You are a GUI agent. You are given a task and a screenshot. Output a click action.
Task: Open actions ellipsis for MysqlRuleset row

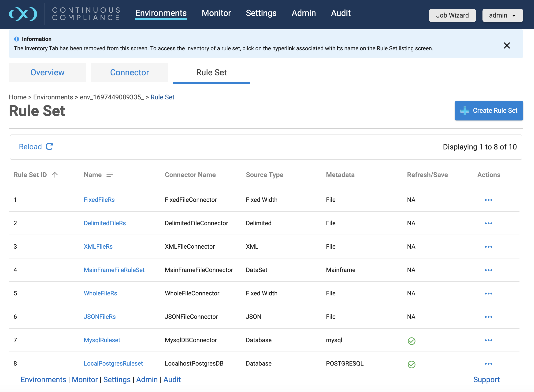[488, 340]
